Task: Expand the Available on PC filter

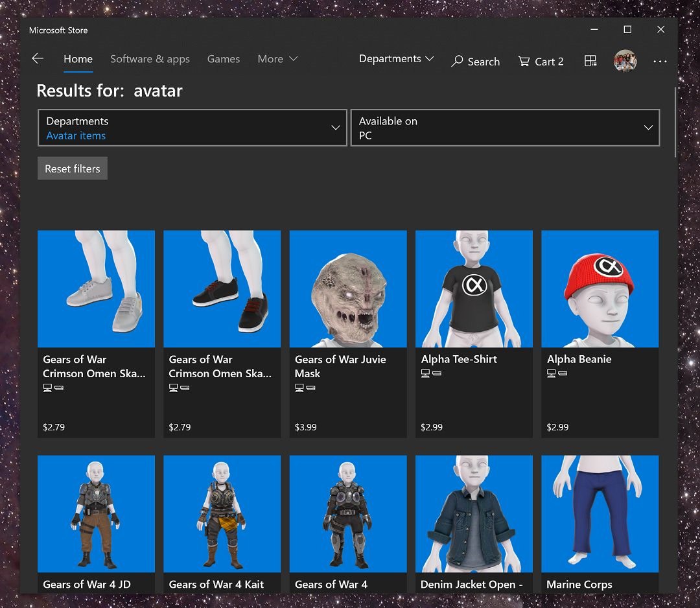Action: (506, 128)
